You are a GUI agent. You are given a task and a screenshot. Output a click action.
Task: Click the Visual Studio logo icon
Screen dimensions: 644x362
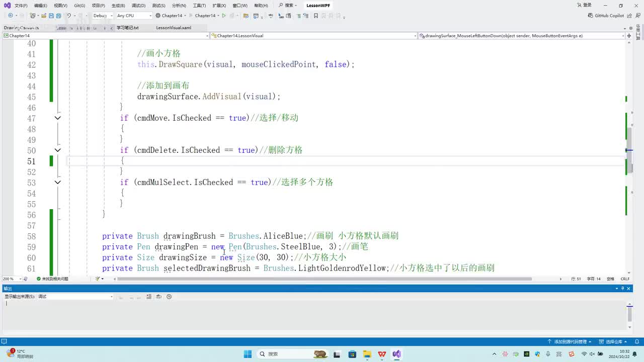pyautogui.click(x=7, y=6)
